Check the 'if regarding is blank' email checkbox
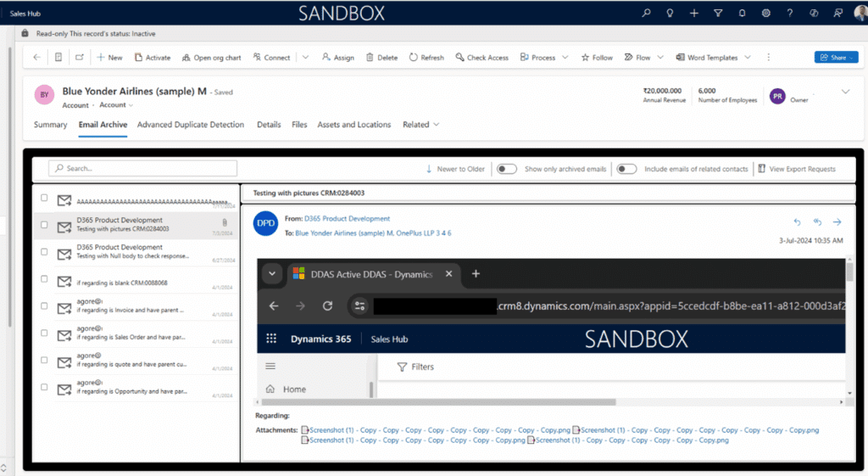The height and width of the screenshot is (476, 868). (x=44, y=279)
